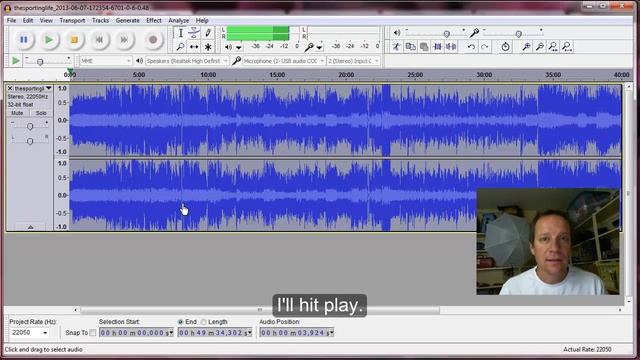Click the Zoom Out magnifier icon
The width and height of the screenshot is (640, 360).
tap(540, 47)
